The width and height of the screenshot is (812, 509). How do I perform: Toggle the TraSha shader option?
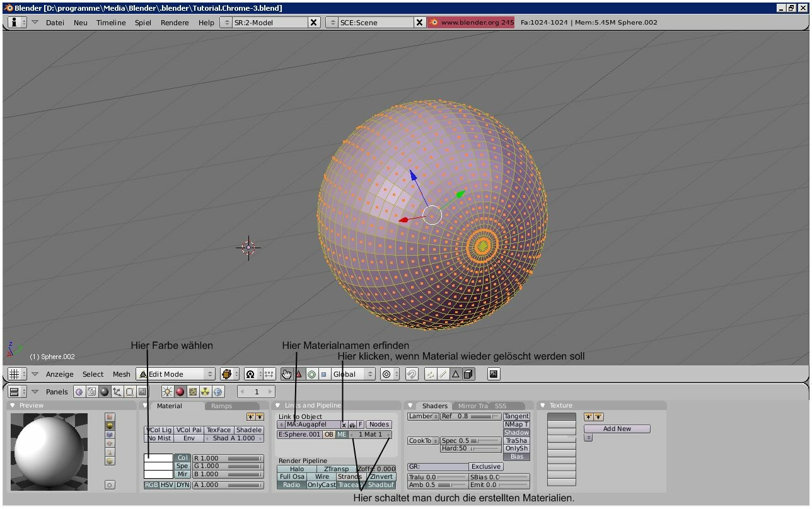click(x=516, y=441)
